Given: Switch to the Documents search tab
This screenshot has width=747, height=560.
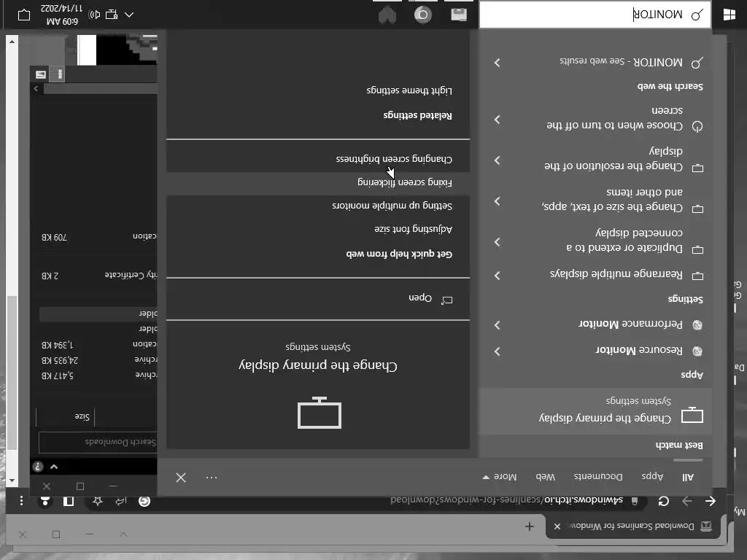Looking at the screenshot, I should click(x=598, y=476).
